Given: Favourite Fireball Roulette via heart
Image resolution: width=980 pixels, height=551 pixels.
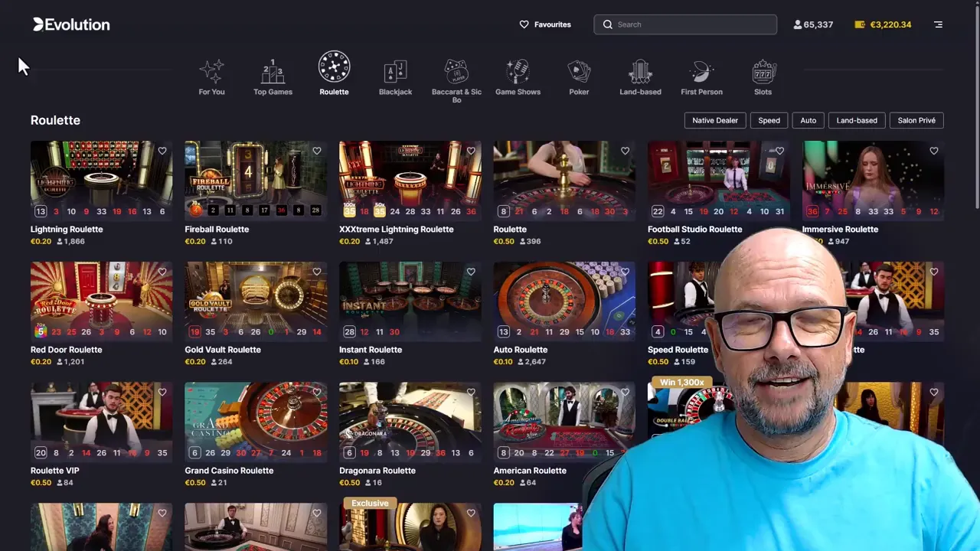Looking at the screenshot, I should (x=317, y=151).
